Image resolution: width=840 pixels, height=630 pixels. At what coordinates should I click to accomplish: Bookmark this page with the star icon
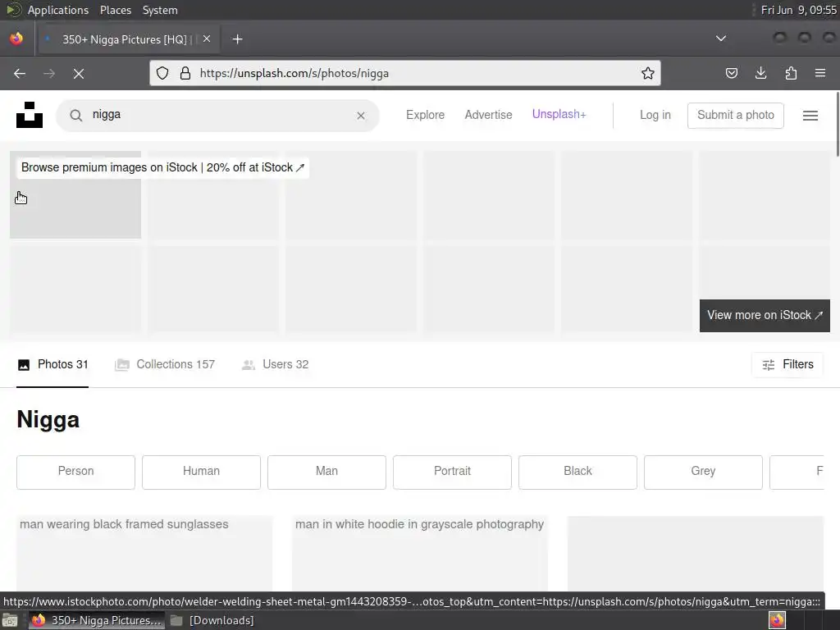click(648, 73)
